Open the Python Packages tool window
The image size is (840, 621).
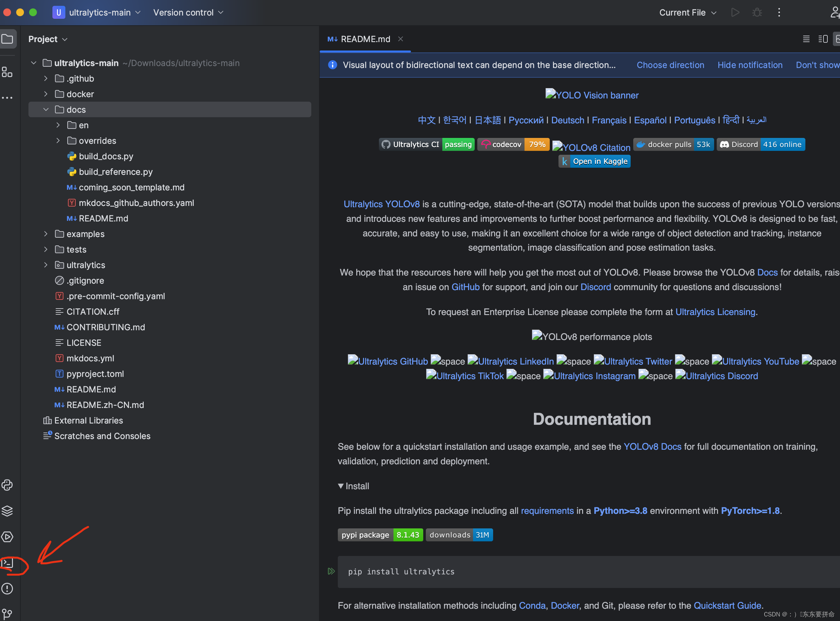point(7,511)
